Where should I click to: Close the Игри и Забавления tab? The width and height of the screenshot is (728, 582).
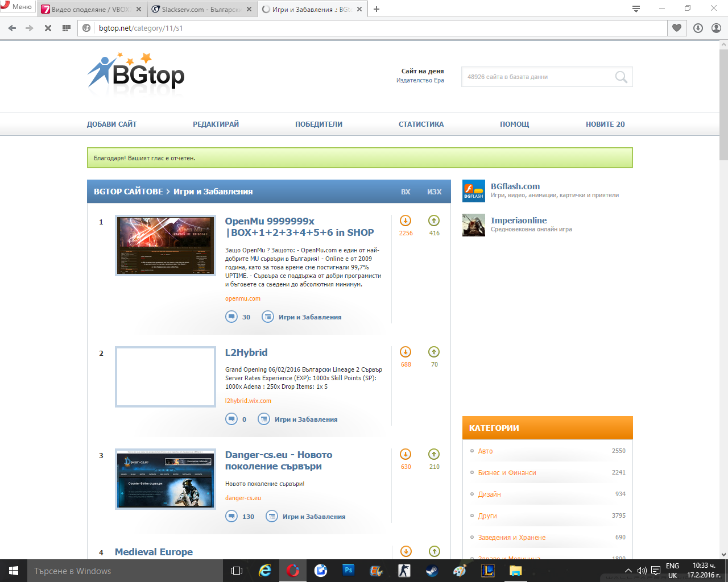pyautogui.click(x=359, y=9)
